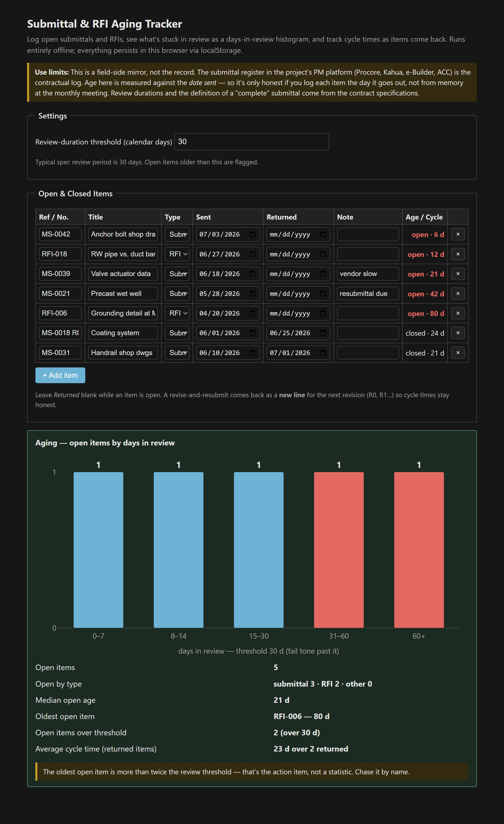
Task: Click the "23 d over 2 returned" value
Action: [x=311, y=749]
